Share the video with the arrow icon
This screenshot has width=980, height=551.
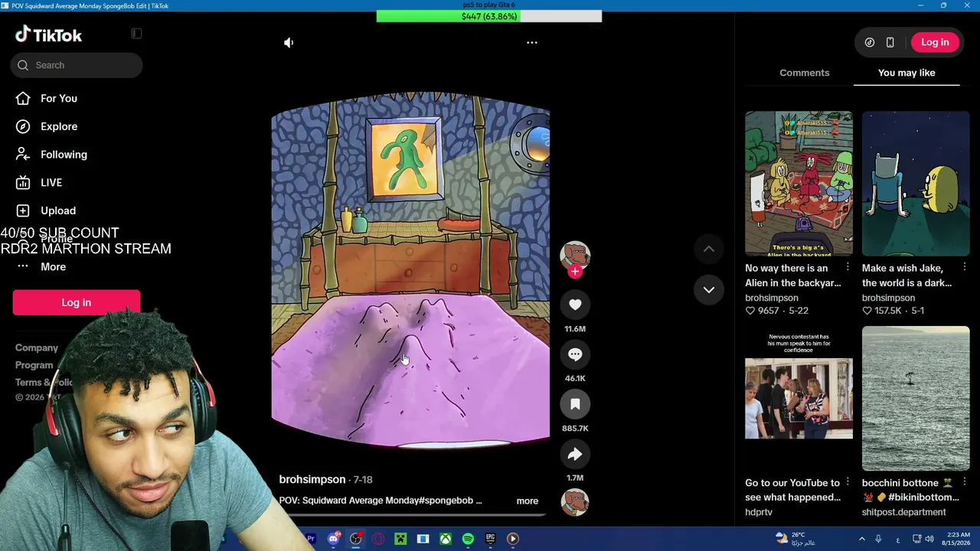pyautogui.click(x=575, y=455)
